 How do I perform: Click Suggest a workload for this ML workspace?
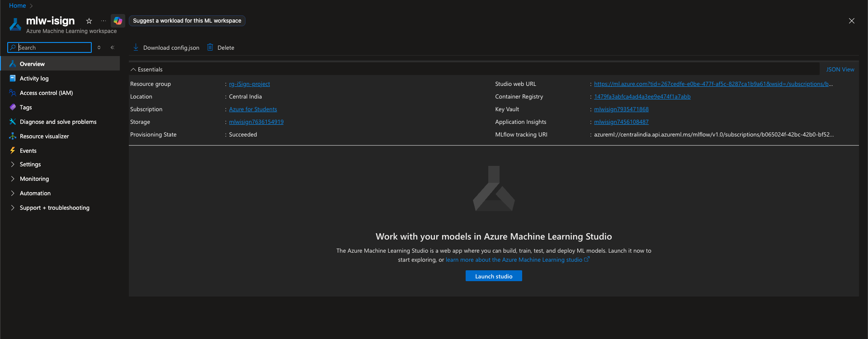click(187, 21)
